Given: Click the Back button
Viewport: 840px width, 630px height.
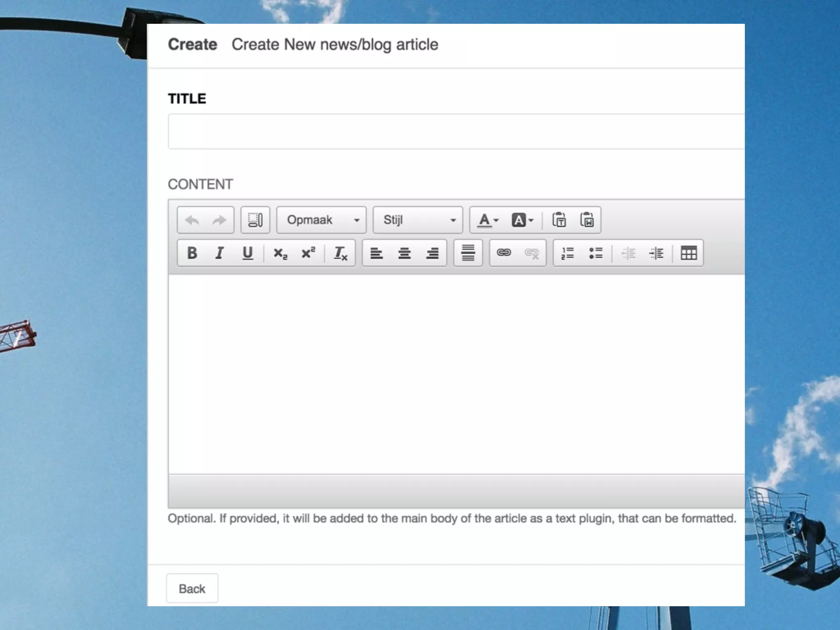Looking at the screenshot, I should pos(192,589).
